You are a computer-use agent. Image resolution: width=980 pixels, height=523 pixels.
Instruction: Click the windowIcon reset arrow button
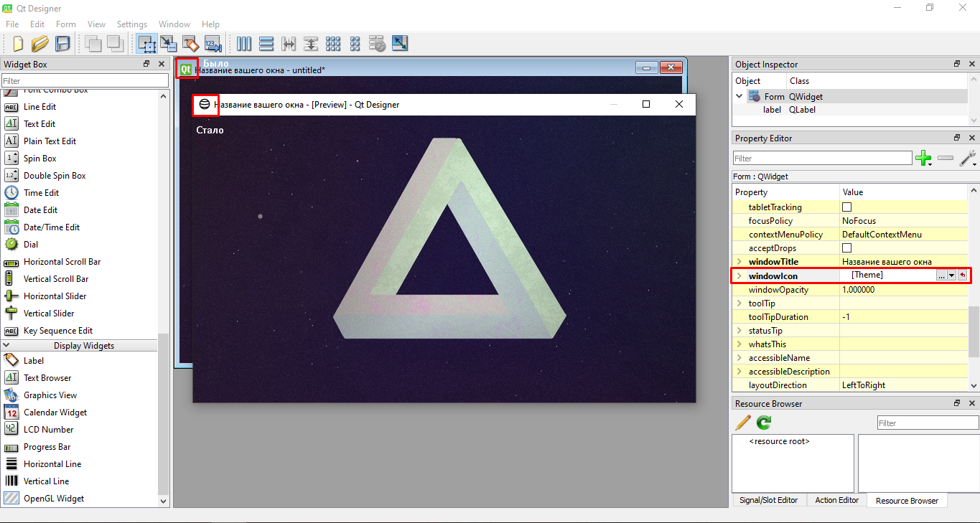(963, 275)
